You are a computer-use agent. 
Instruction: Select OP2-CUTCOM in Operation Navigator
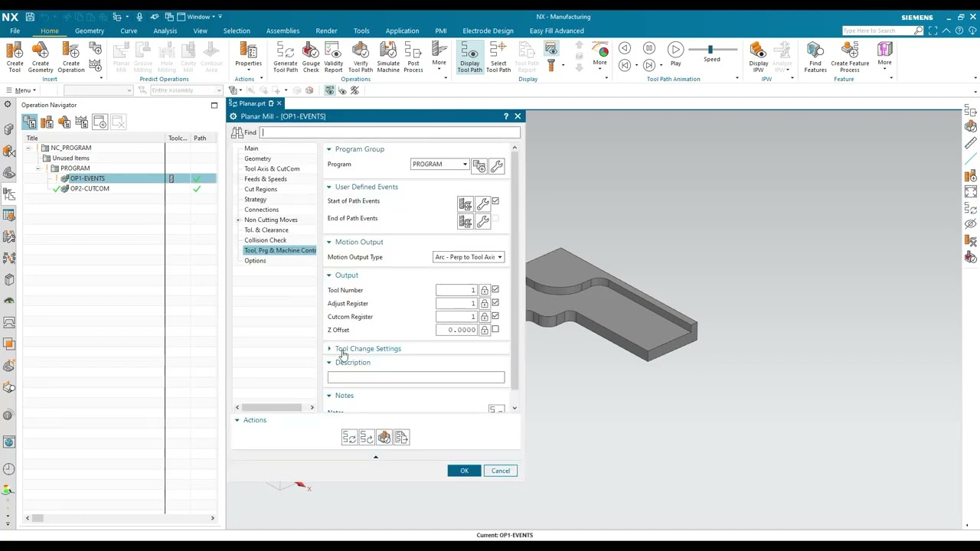coord(90,188)
